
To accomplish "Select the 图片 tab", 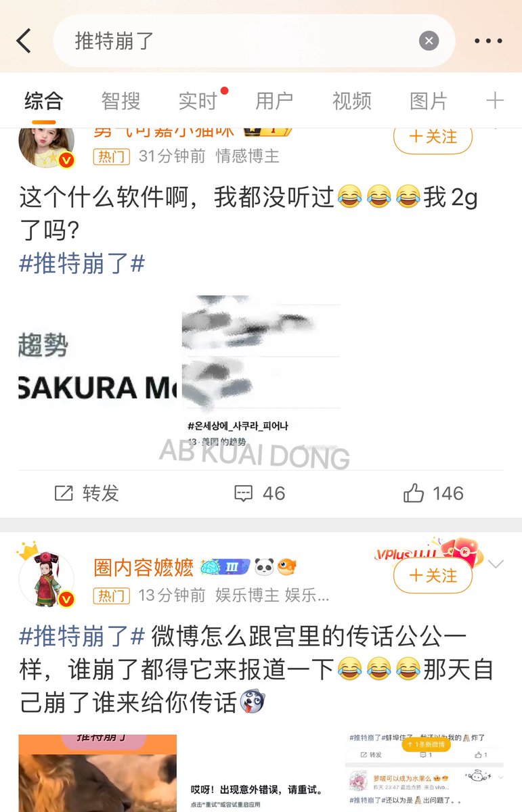I will [x=429, y=101].
